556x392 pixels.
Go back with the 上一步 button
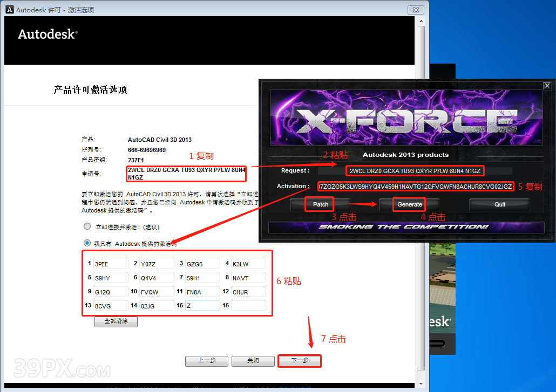(x=206, y=361)
